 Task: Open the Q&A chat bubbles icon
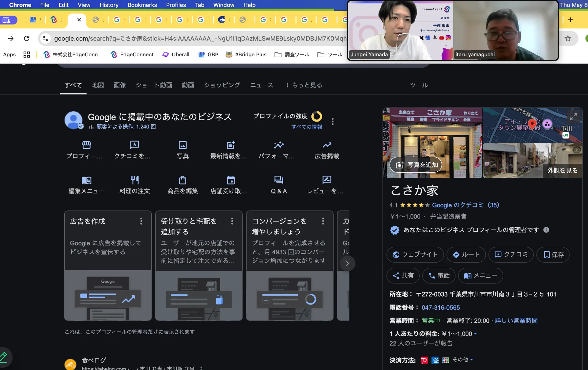[279, 180]
